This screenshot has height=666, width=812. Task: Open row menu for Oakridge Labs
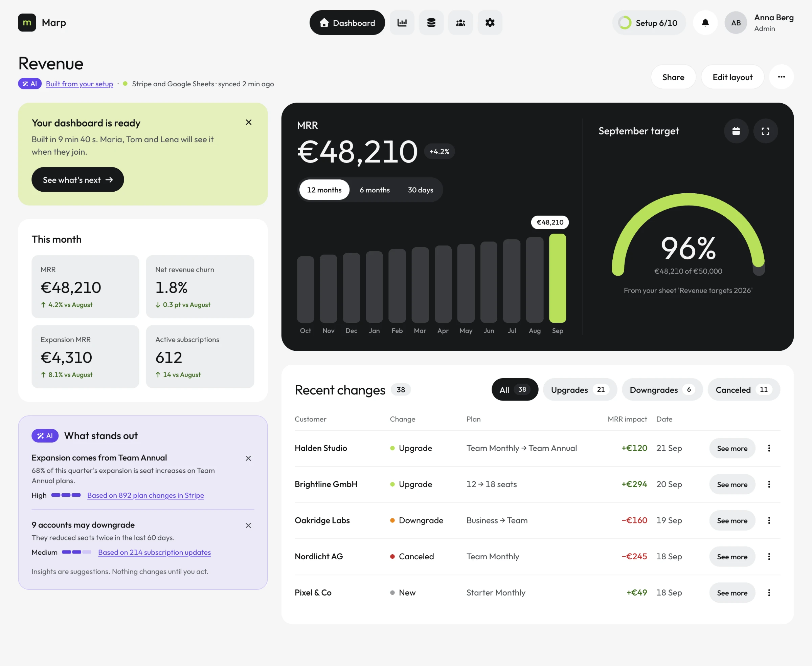769,520
